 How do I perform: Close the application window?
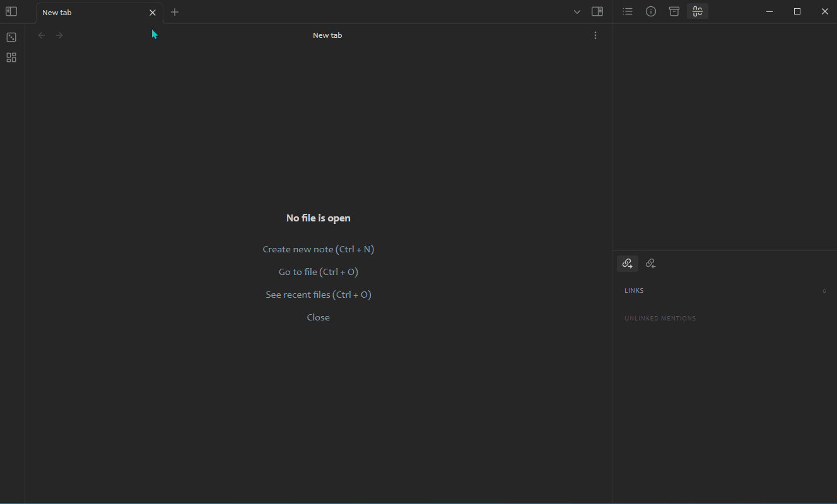click(825, 11)
